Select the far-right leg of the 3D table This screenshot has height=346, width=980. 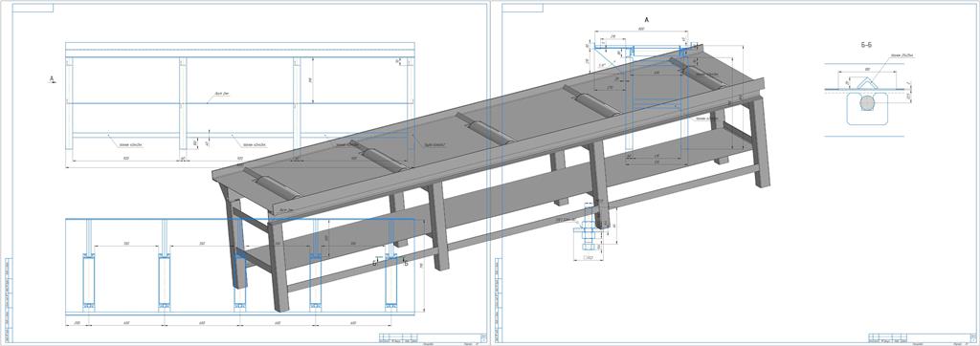pos(760,141)
